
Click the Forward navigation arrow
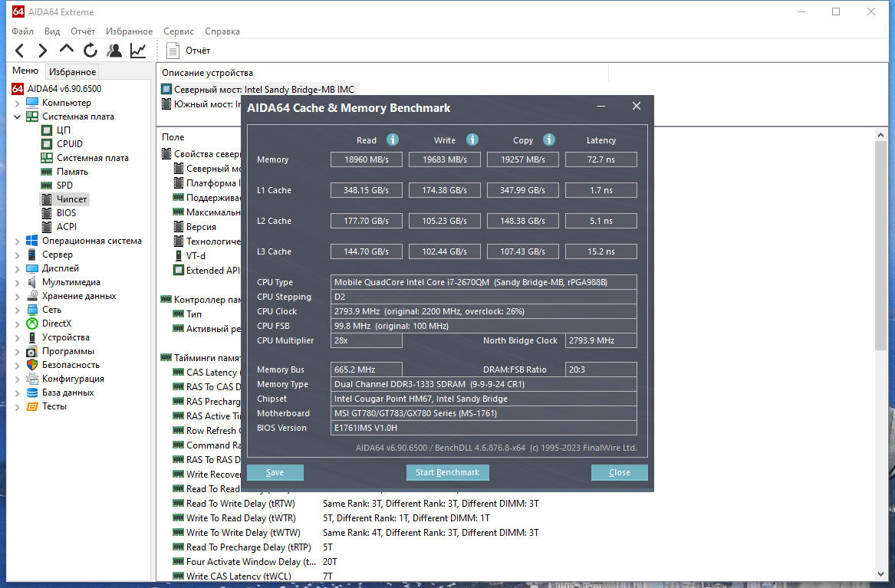click(x=43, y=51)
